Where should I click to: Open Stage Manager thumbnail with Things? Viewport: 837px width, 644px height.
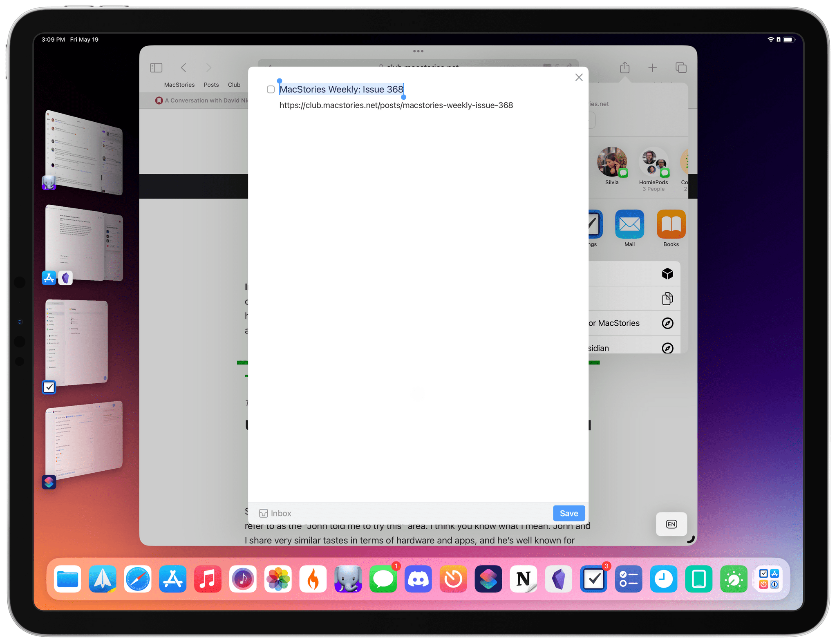(x=77, y=342)
